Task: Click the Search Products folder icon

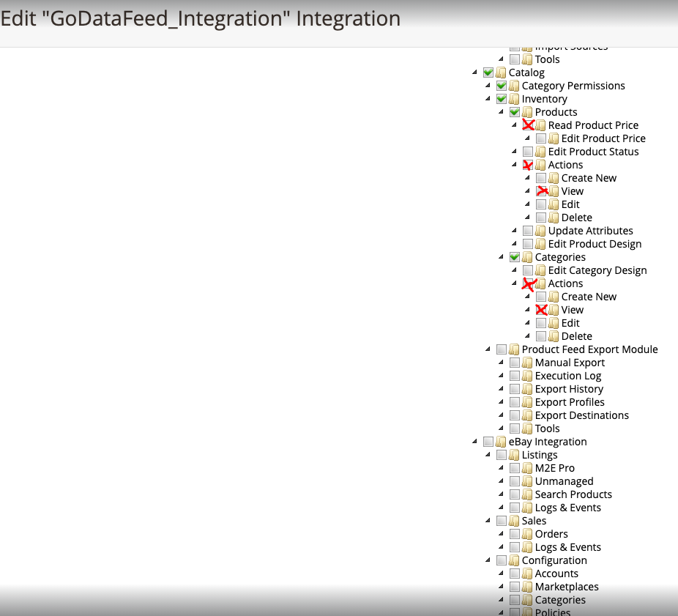Action: tap(527, 494)
